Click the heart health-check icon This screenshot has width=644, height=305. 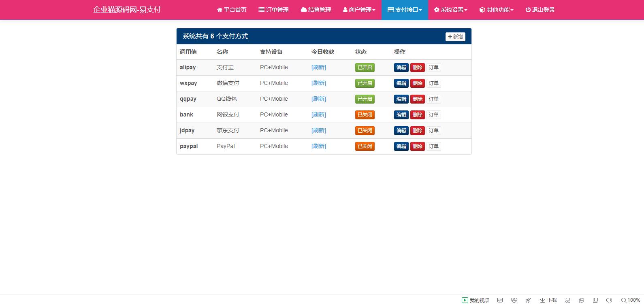514,300
